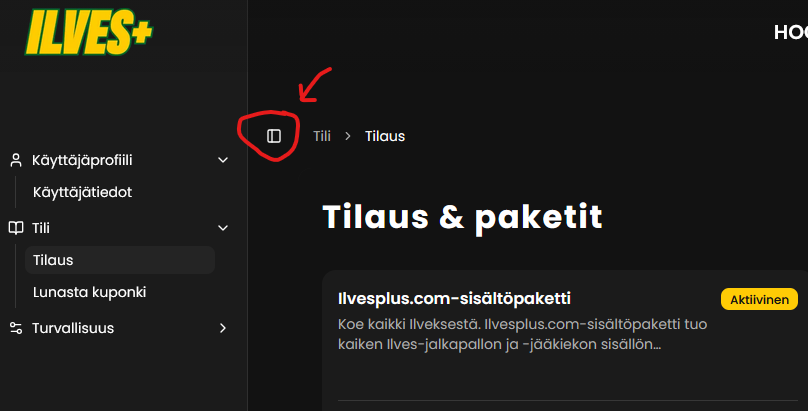
Task: Click the Aktiivinen status badge
Action: click(759, 299)
